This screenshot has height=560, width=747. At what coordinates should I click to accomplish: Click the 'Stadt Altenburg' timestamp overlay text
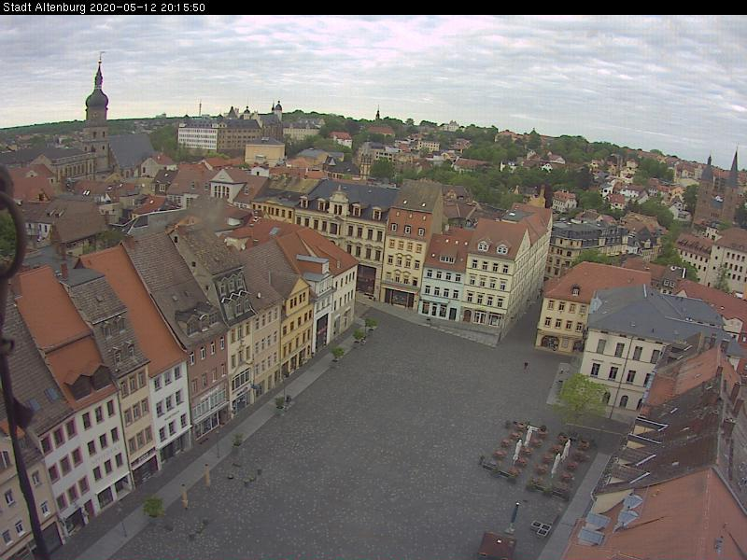pos(104,7)
